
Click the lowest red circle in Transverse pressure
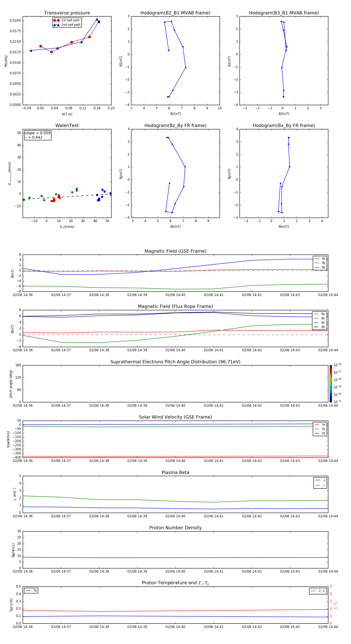coord(51,52)
